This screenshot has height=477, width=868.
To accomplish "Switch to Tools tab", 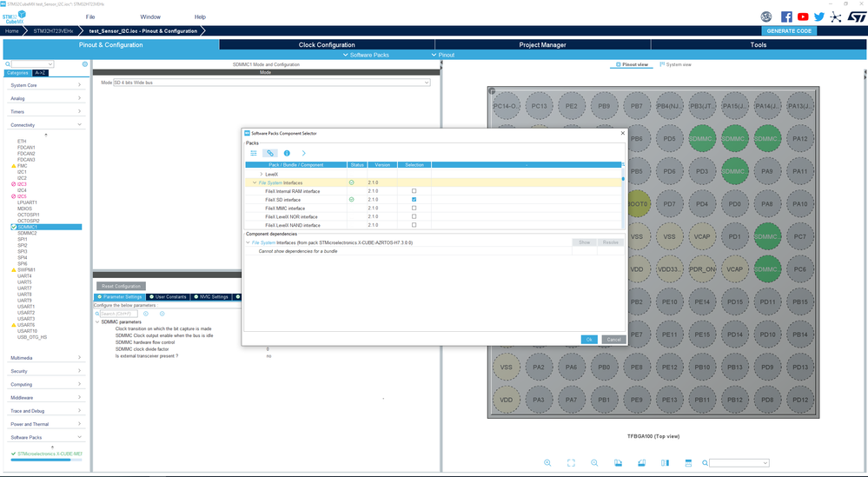I will (x=759, y=45).
